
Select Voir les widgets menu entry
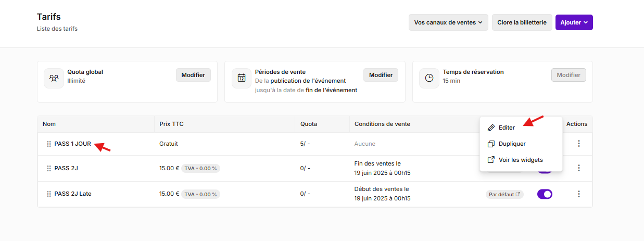(521, 160)
